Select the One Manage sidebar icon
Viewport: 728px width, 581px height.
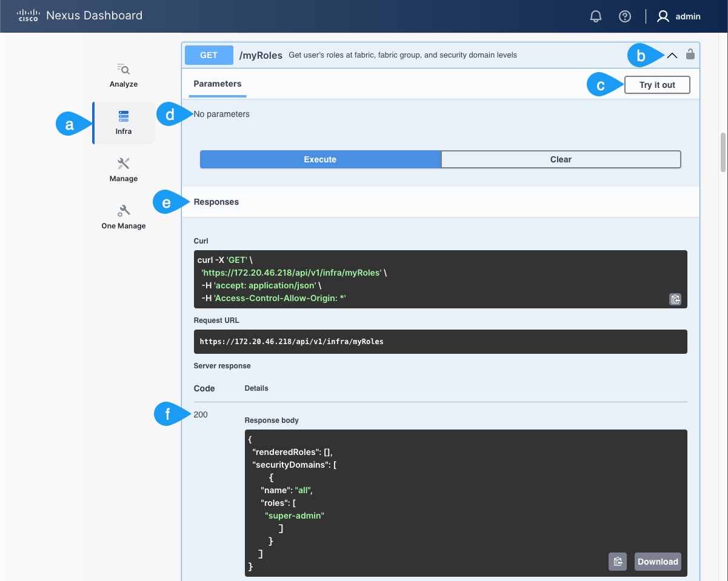click(x=123, y=217)
